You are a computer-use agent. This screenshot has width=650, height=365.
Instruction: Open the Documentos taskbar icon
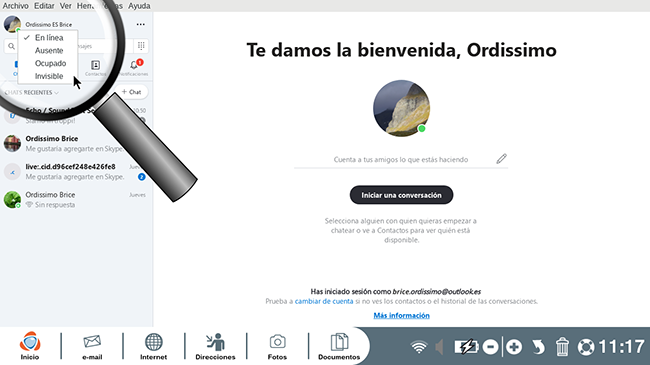click(x=339, y=347)
